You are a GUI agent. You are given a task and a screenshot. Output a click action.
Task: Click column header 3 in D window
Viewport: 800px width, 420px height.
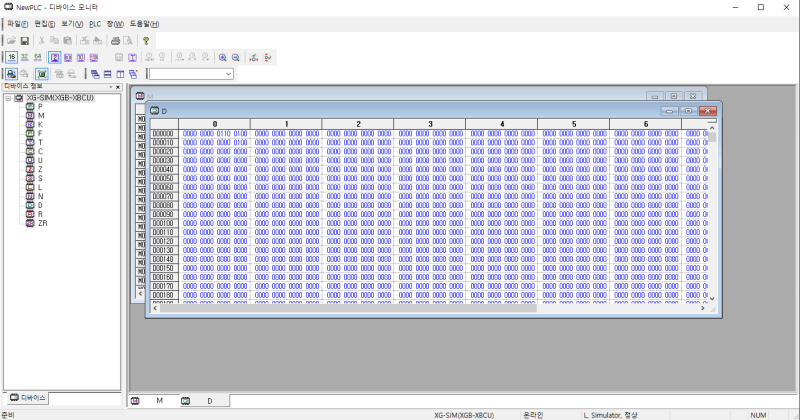(x=430, y=124)
